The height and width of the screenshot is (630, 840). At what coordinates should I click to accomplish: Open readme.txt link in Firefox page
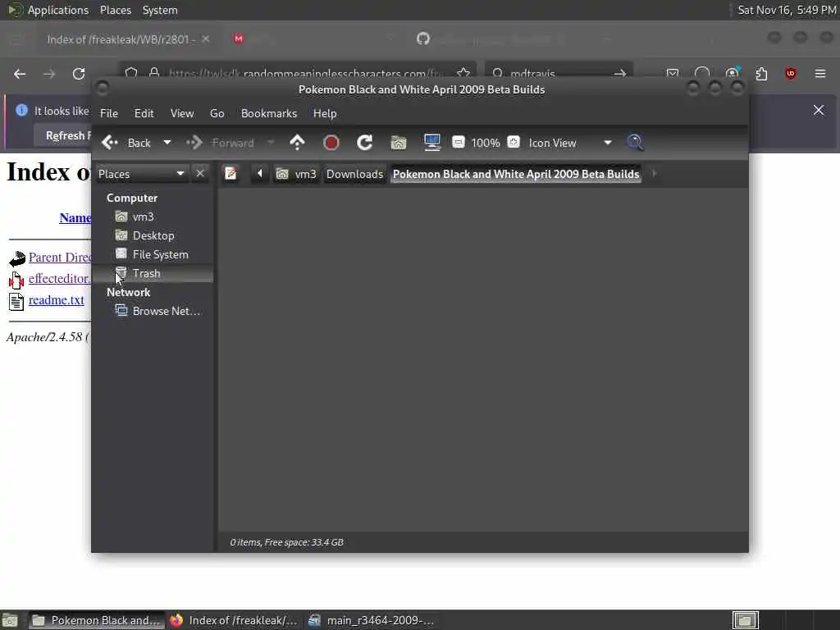pos(57,300)
